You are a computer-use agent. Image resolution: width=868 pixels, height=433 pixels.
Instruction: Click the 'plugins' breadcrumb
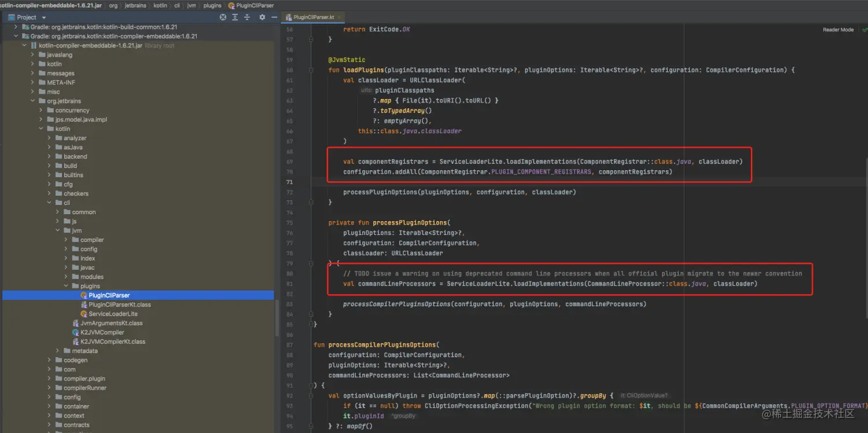coord(212,5)
